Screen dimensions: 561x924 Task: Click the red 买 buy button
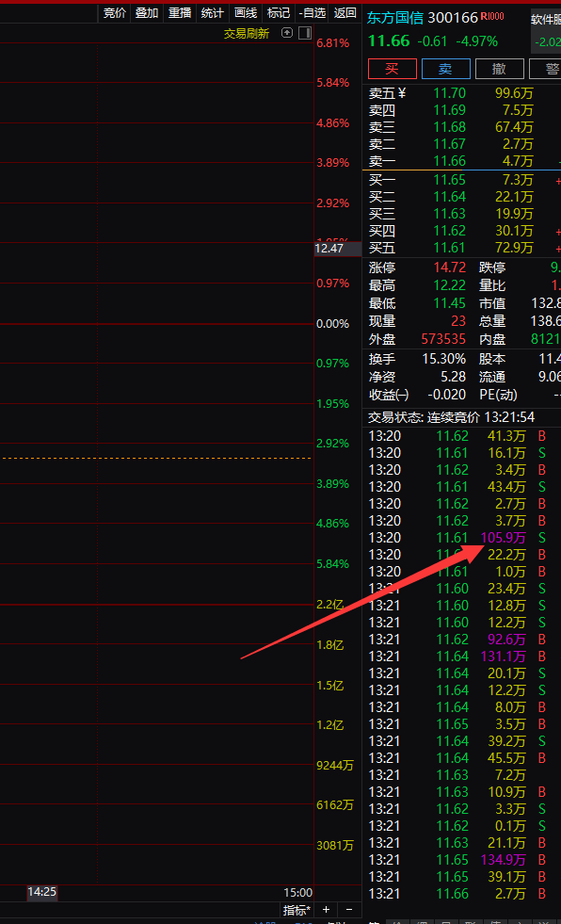pos(393,69)
